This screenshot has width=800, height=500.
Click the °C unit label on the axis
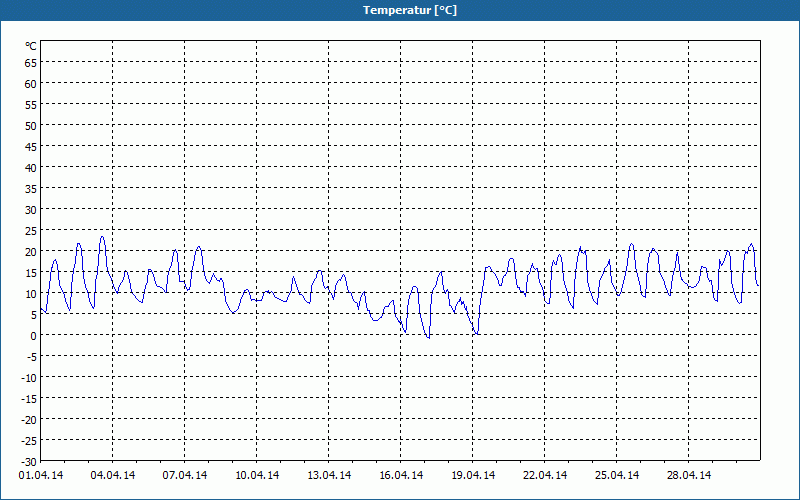(x=31, y=46)
